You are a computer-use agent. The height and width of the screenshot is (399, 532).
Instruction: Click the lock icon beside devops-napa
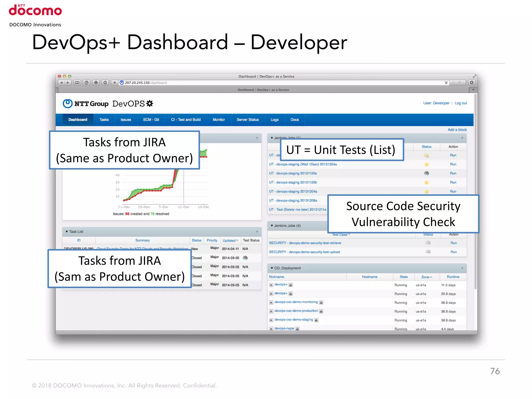[297, 329]
